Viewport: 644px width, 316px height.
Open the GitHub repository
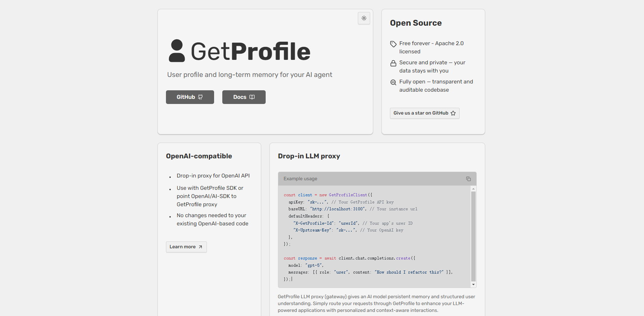[190, 97]
